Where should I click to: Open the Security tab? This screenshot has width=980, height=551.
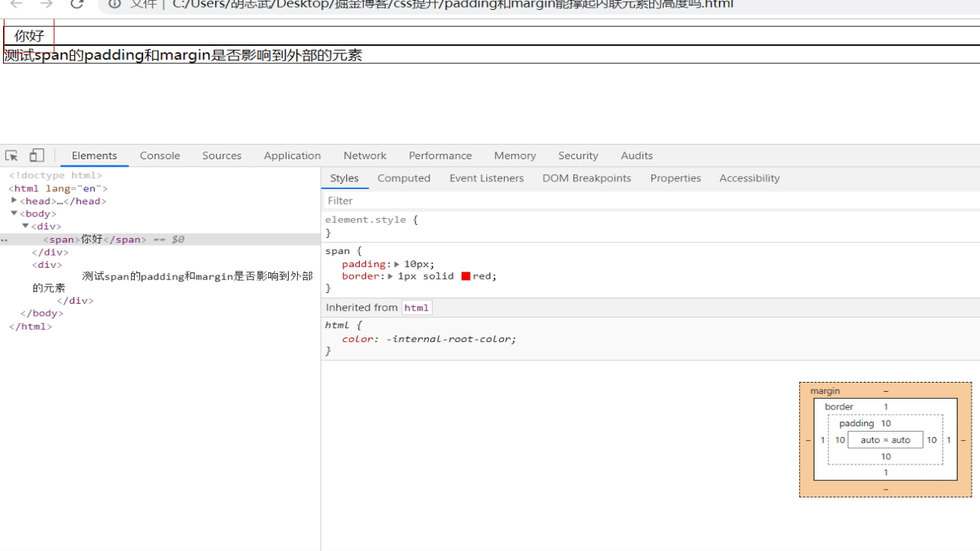pos(578,155)
